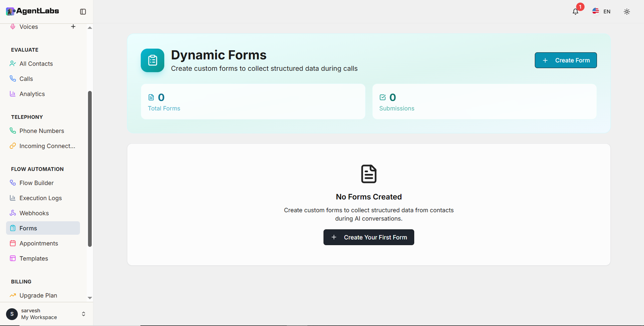Click the "No Forms Created" heading

click(369, 197)
